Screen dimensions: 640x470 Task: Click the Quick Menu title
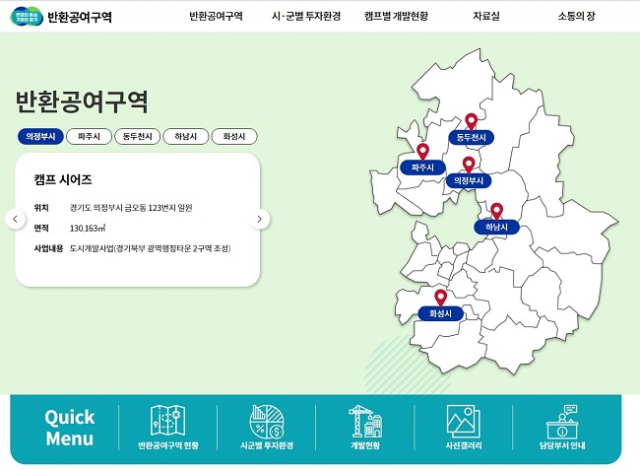point(69,428)
